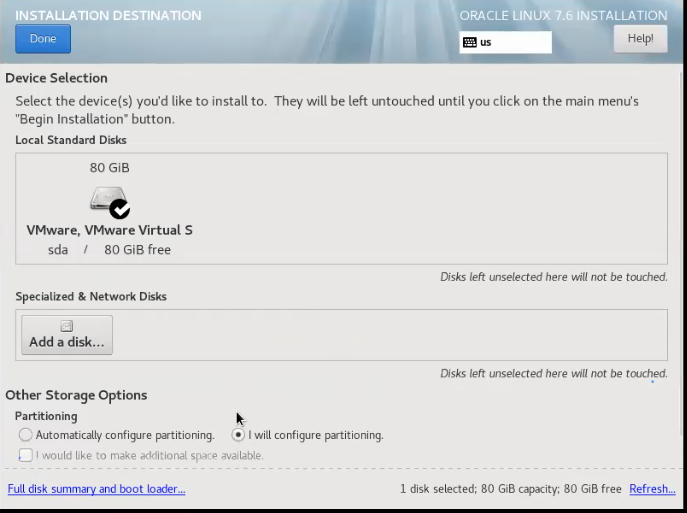
Task: Click the VMware, VMware Virtual S disk name
Action: 110,230
